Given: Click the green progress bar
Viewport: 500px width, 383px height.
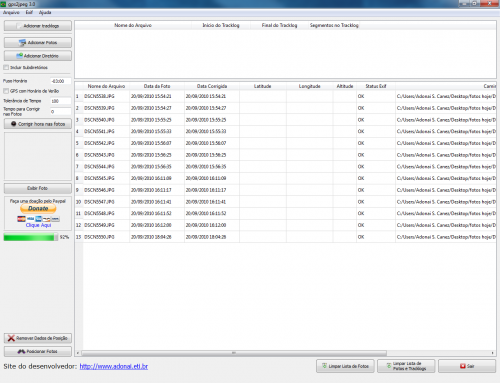Looking at the screenshot, I should (x=31, y=237).
